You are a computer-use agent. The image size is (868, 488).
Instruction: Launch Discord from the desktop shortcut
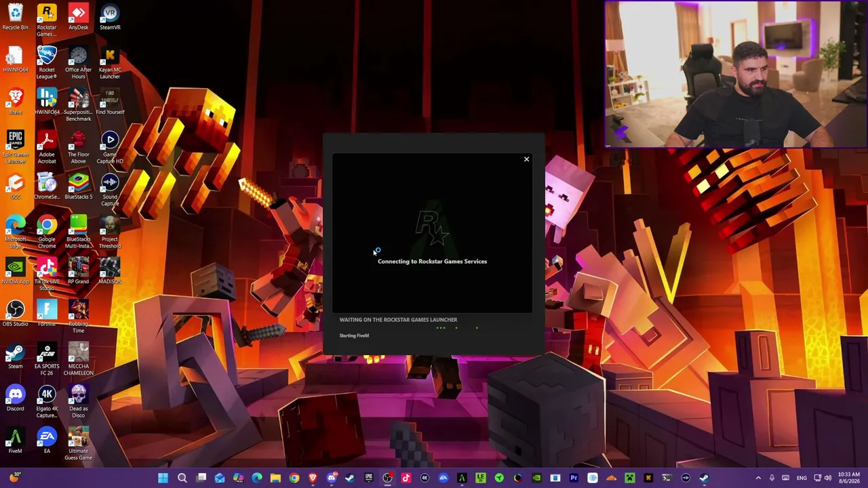(x=15, y=399)
